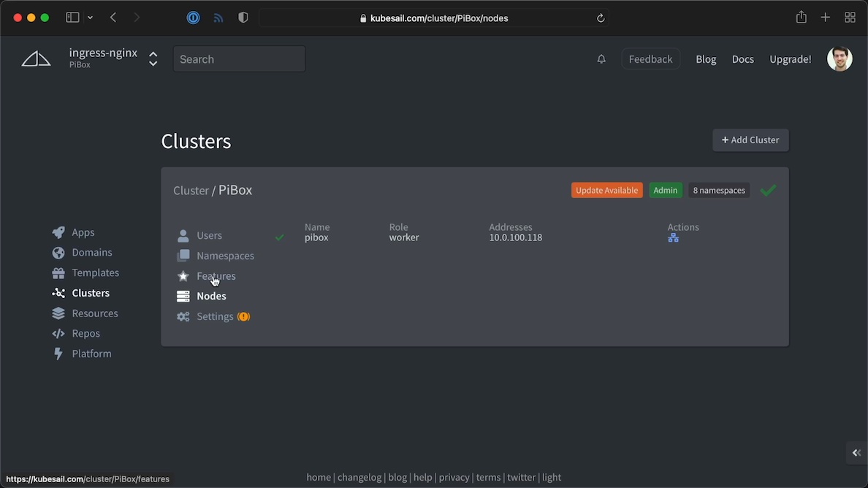Open the Platform lightning bolt icon
The image size is (868, 488).
(x=58, y=354)
